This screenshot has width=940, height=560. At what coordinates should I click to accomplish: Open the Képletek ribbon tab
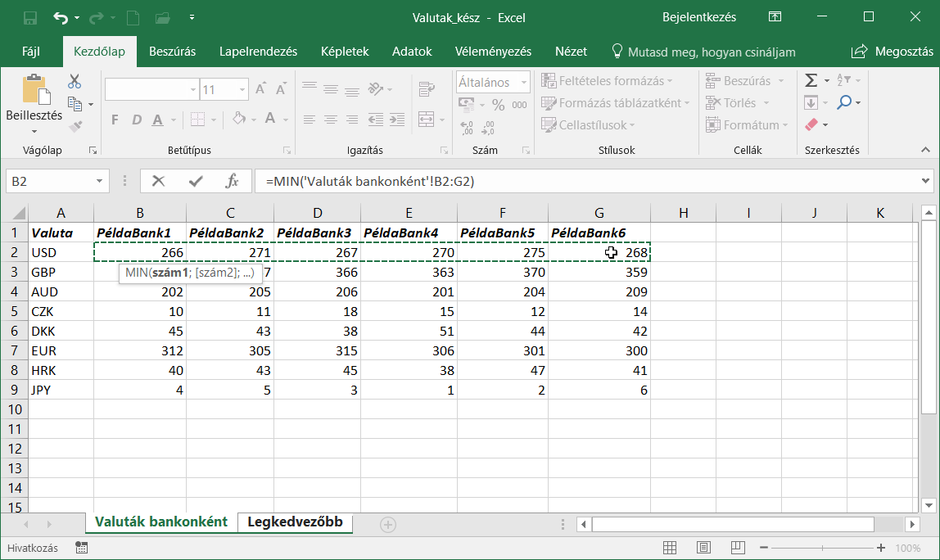click(x=345, y=52)
